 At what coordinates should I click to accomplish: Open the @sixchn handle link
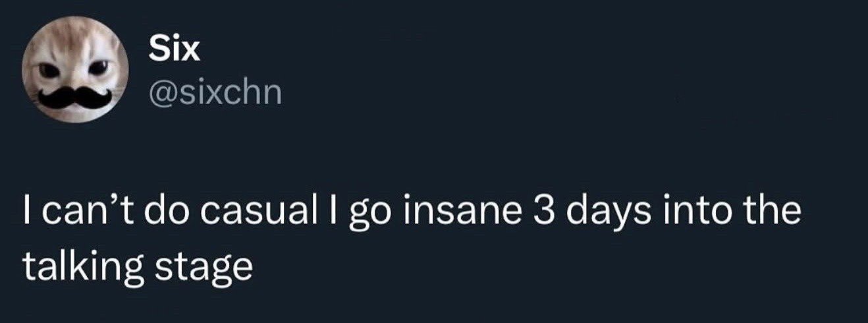(x=215, y=92)
